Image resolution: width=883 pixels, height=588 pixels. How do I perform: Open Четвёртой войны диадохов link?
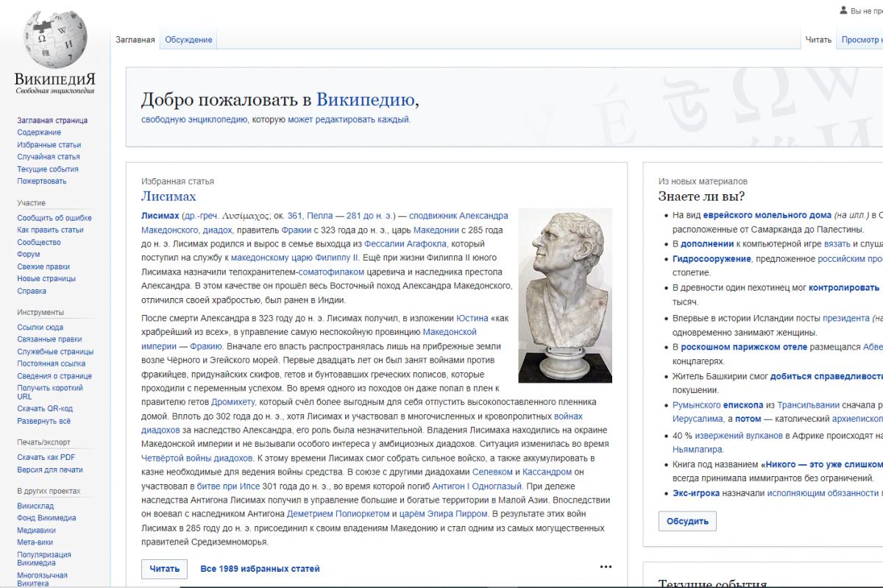pyautogui.click(x=197, y=458)
